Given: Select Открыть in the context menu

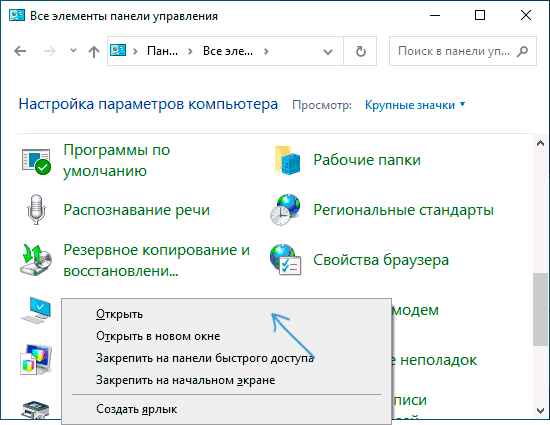Looking at the screenshot, I should (x=226, y=314).
